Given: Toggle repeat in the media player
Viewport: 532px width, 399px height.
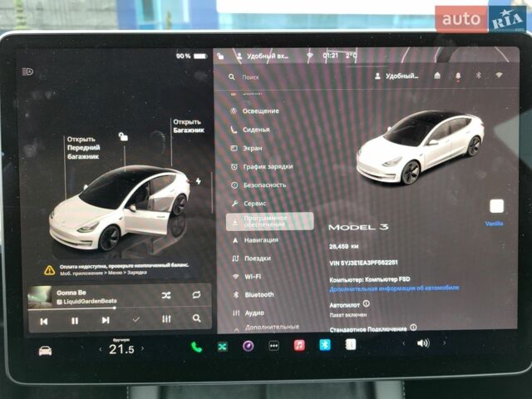Looking at the screenshot, I should tap(196, 295).
